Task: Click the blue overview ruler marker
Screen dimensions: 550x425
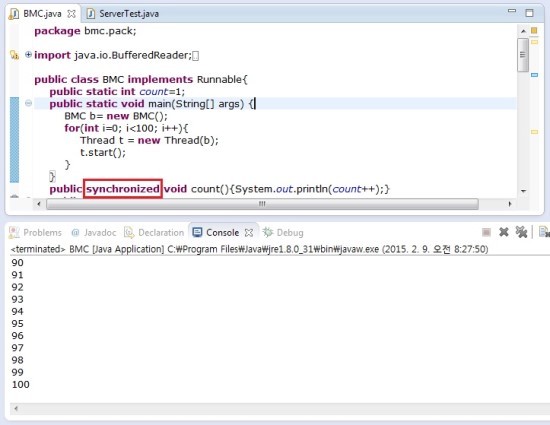Action: (x=534, y=75)
